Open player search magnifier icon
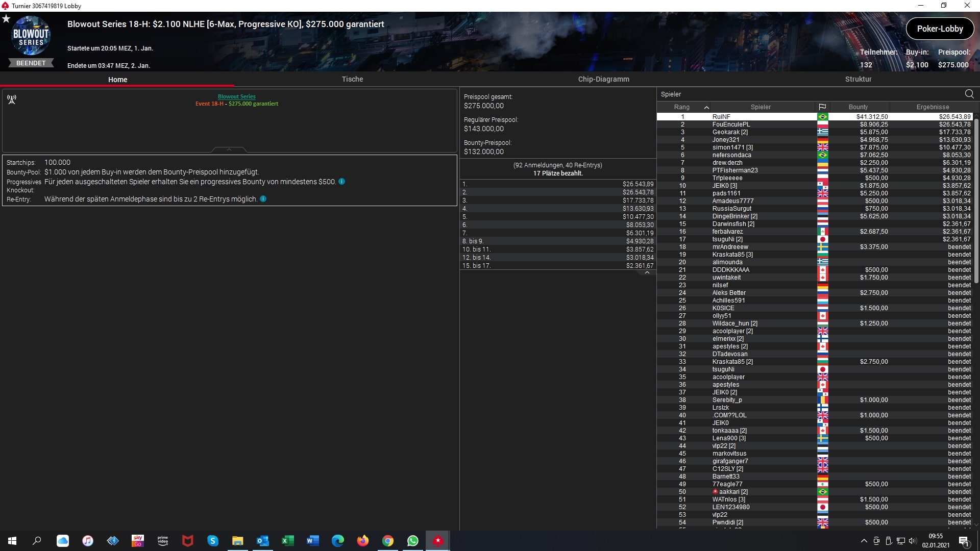The image size is (980, 551). [x=969, y=94]
